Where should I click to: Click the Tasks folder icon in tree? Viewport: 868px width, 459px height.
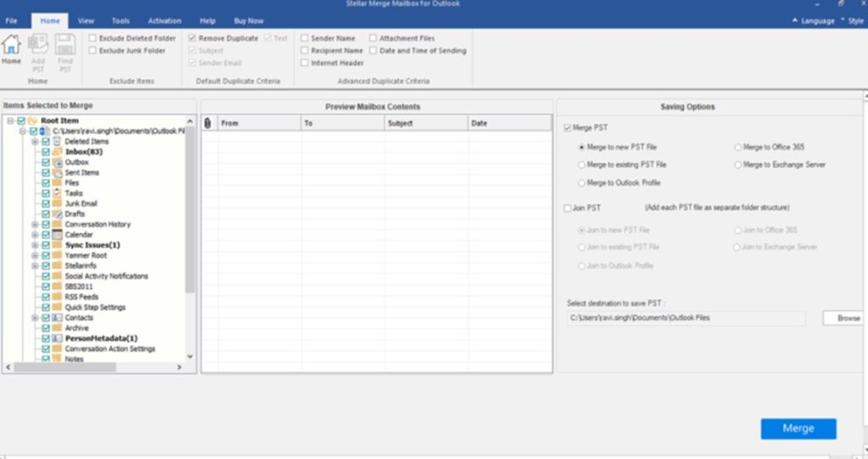(x=58, y=193)
